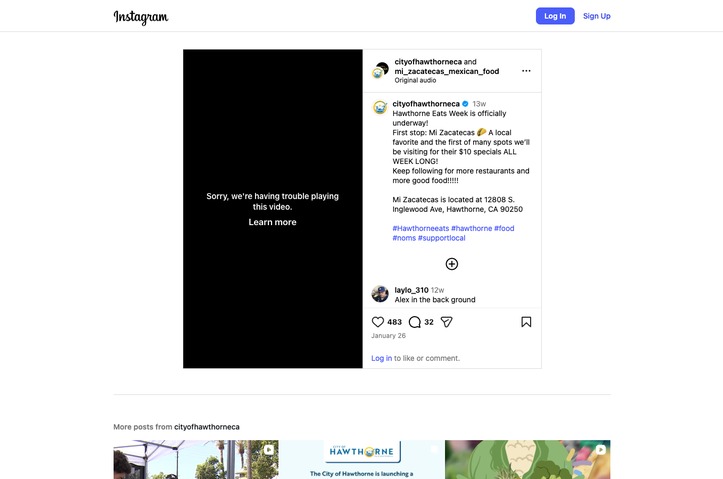Click laylo_310 profile picture

click(380, 294)
